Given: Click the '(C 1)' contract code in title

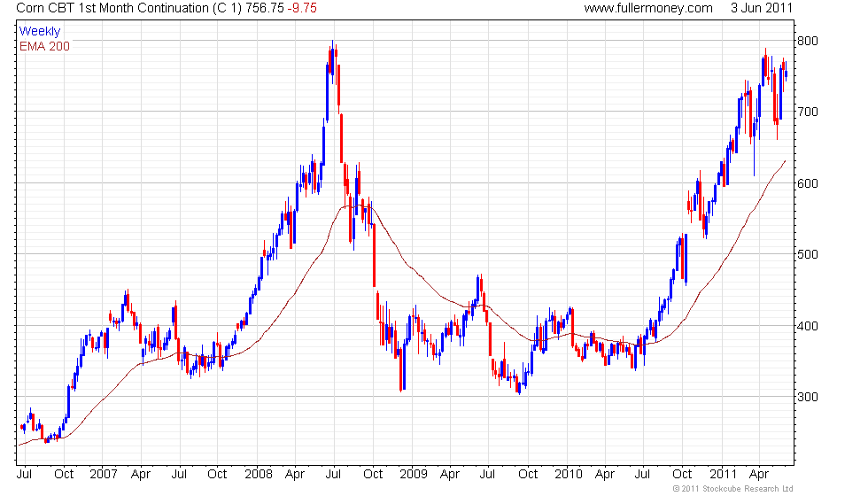Looking at the screenshot, I should [x=227, y=8].
